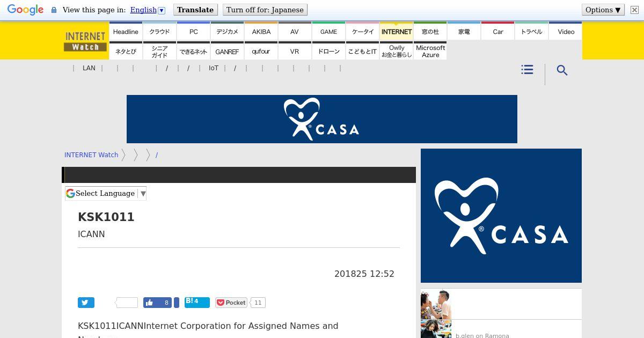This screenshot has width=644, height=338.
Task: Click the empty tweet count box
Action: (x=127, y=303)
